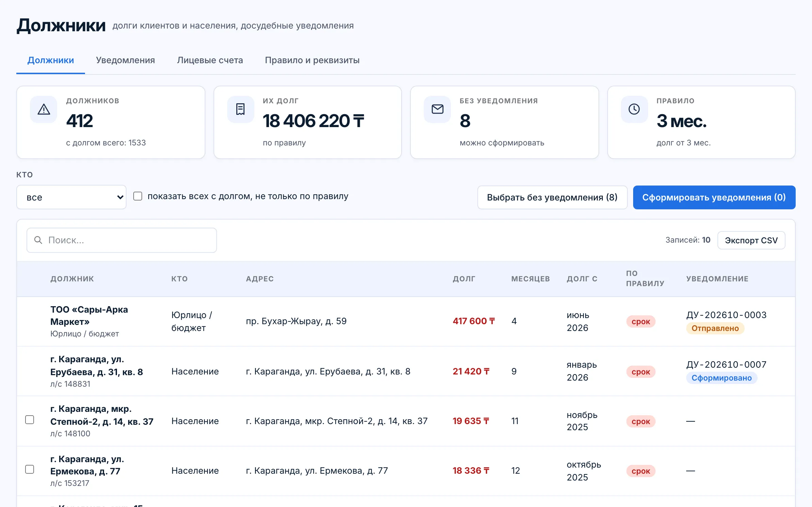Viewport: 812px width, 507px height.
Task: Open the Кто dropdown showing все
Action: tap(71, 197)
